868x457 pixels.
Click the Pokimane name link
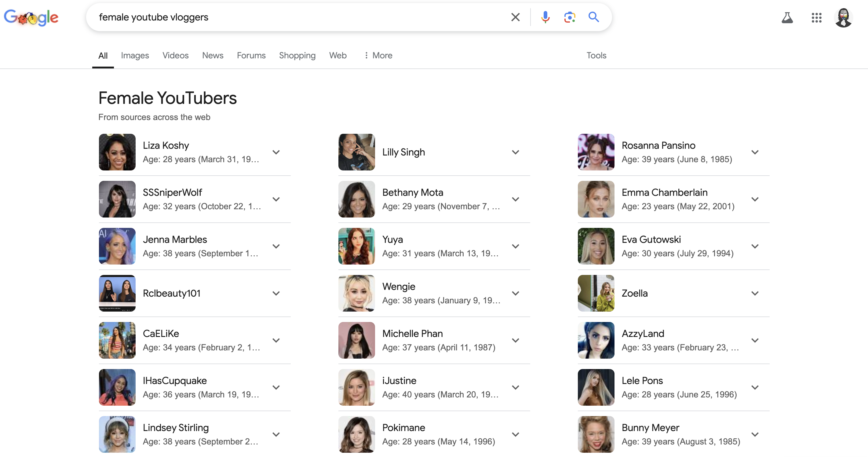(x=403, y=427)
